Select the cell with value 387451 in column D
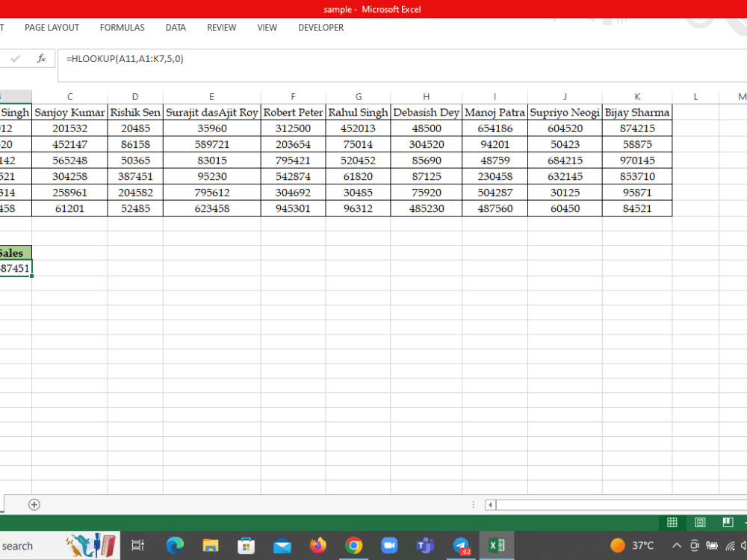Screen dimensions: 747x560 pos(135,176)
